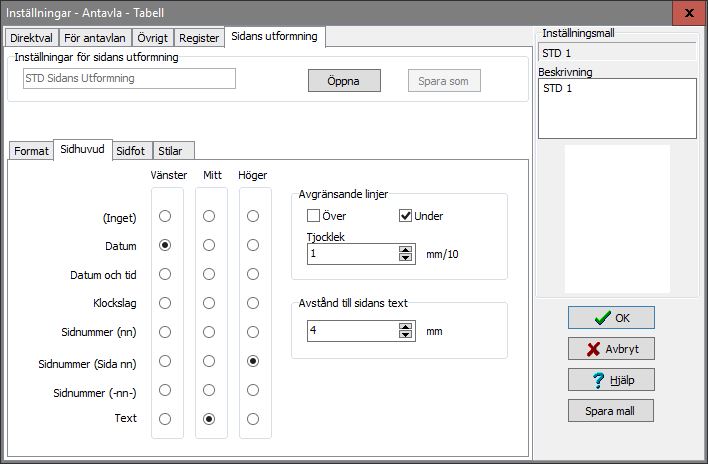Click the Öppna button
Viewport: 708px width, 464px height.
(x=344, y=81)
